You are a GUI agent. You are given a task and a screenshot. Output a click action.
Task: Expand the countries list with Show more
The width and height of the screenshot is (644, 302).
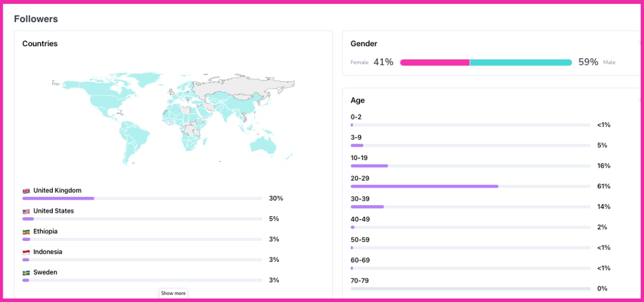[173, 293]
